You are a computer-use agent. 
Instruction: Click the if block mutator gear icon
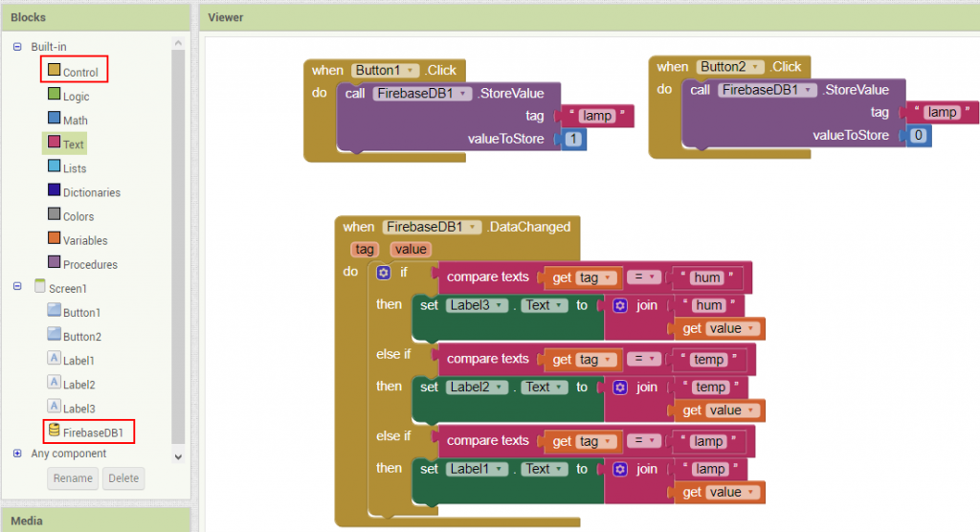[x=384, y=273]
